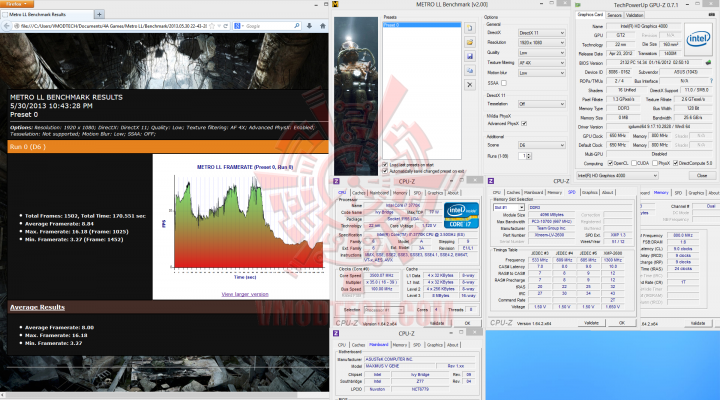720x400 pixels.
Task: Click the CPU-Z window icon on SPD window
Action: coord(491,181)
